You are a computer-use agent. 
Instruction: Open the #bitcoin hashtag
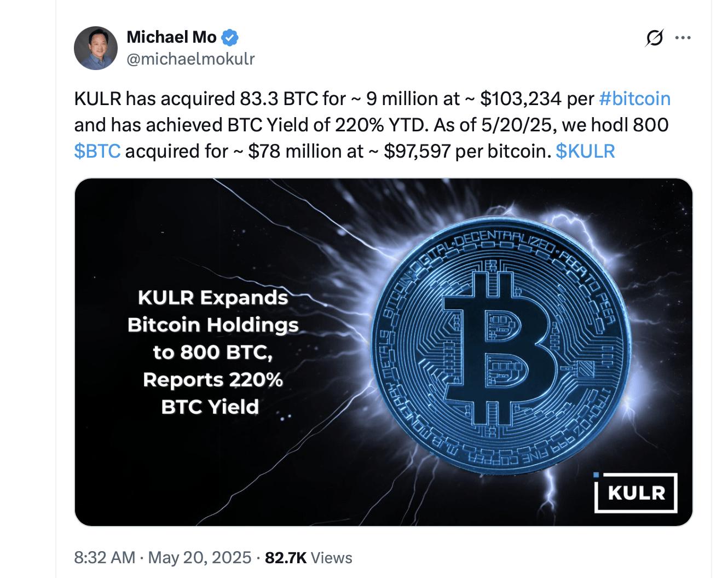634,99
